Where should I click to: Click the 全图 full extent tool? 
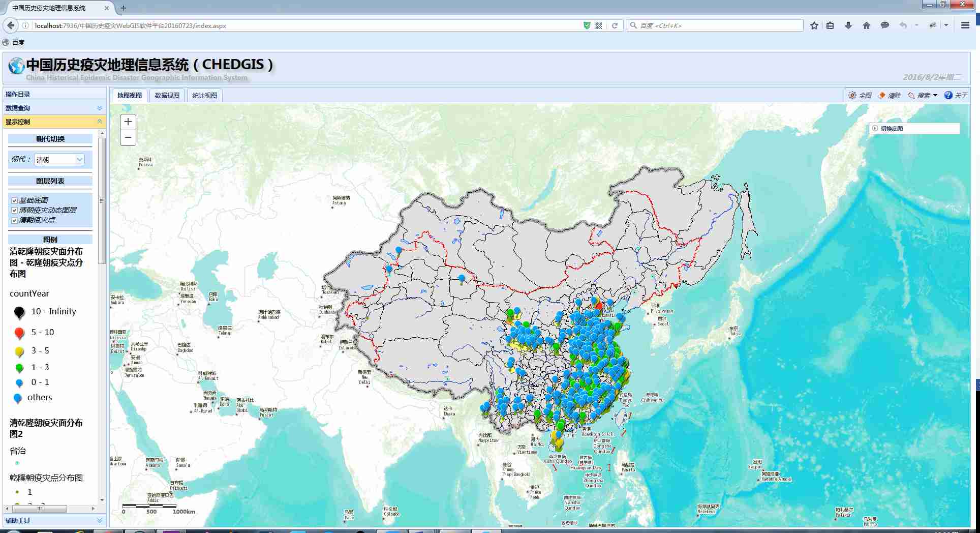860,96
